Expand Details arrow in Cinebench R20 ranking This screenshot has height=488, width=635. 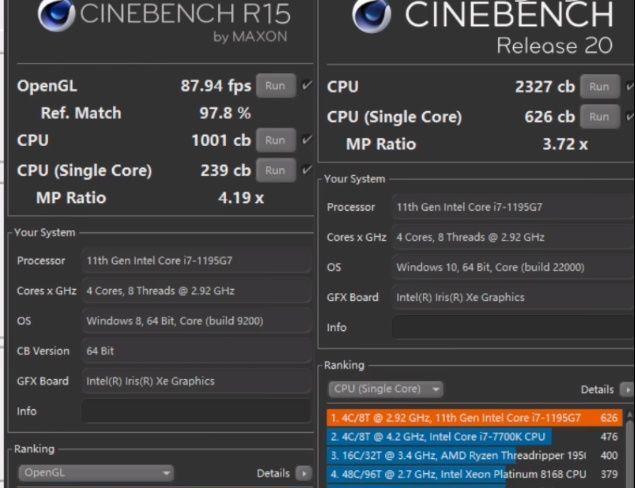(628, 390)
